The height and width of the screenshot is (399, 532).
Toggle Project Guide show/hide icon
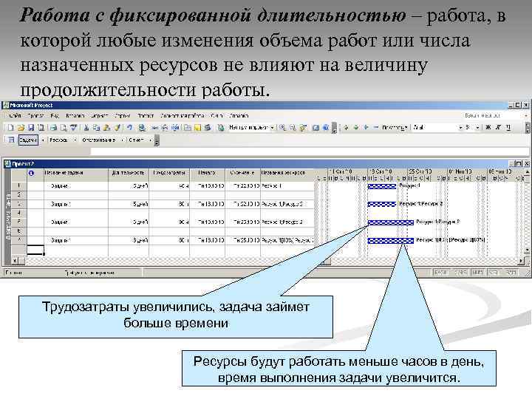11,140
